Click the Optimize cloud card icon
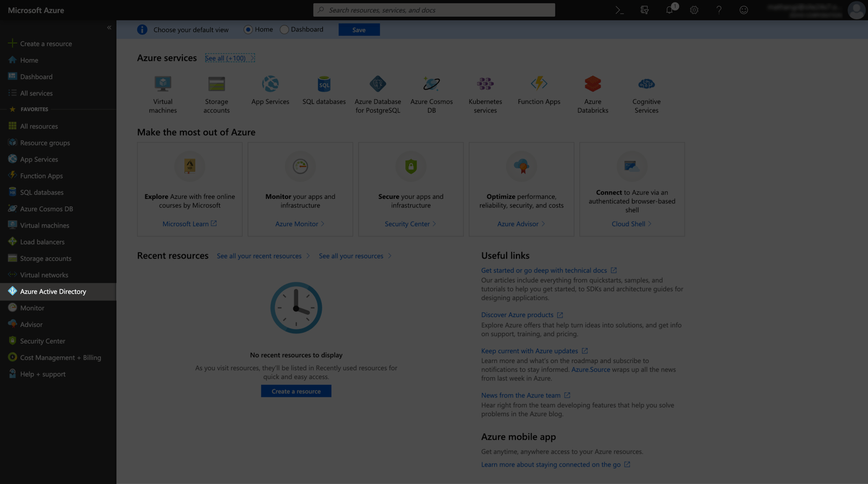Image resolution: width=868 pixels, height=484 pixels. [521, 166]
